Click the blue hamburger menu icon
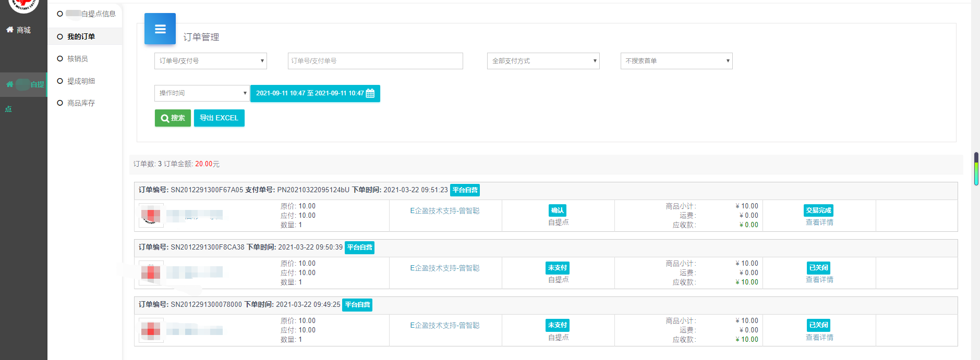This screenshot has height=360, width=980. [160, 29]
